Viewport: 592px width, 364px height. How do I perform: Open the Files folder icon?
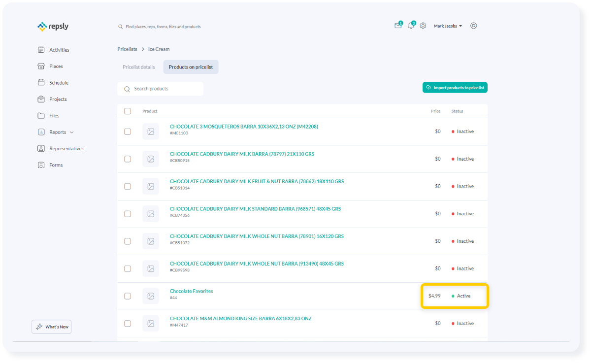(41, 116)
